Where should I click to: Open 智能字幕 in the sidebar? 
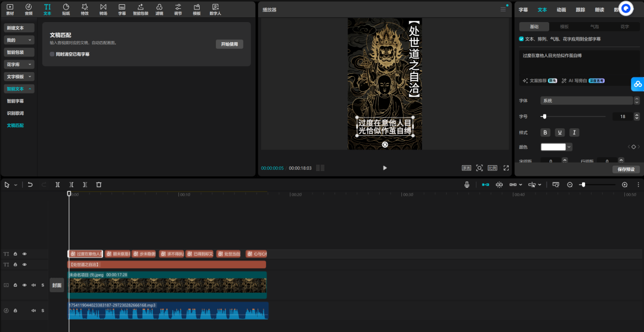pyautogui.click(x=15, y=101)
